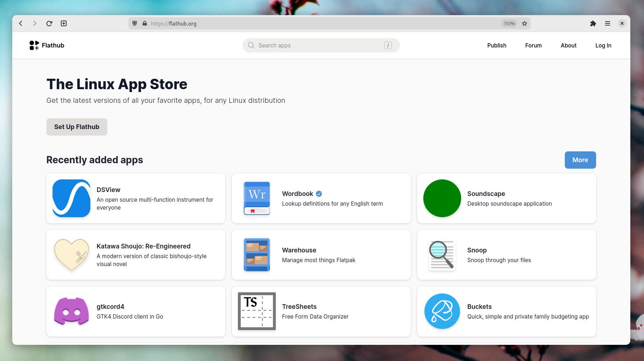
Task: Select the gtkcord4 Discord icon
Action: 71,311
